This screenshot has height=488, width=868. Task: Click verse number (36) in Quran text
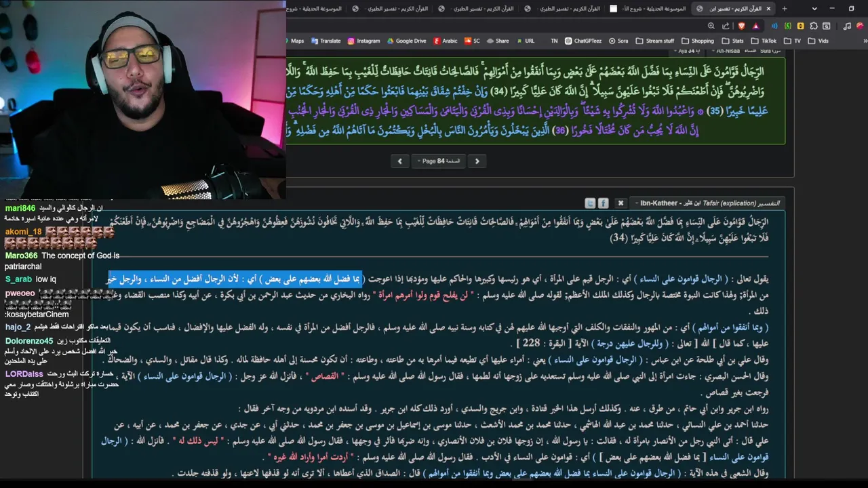(560, 130)
